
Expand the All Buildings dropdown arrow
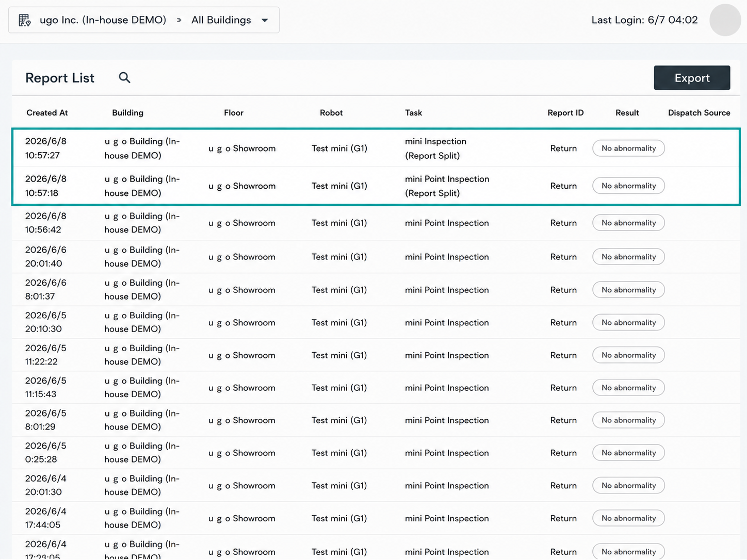point(265,21)
